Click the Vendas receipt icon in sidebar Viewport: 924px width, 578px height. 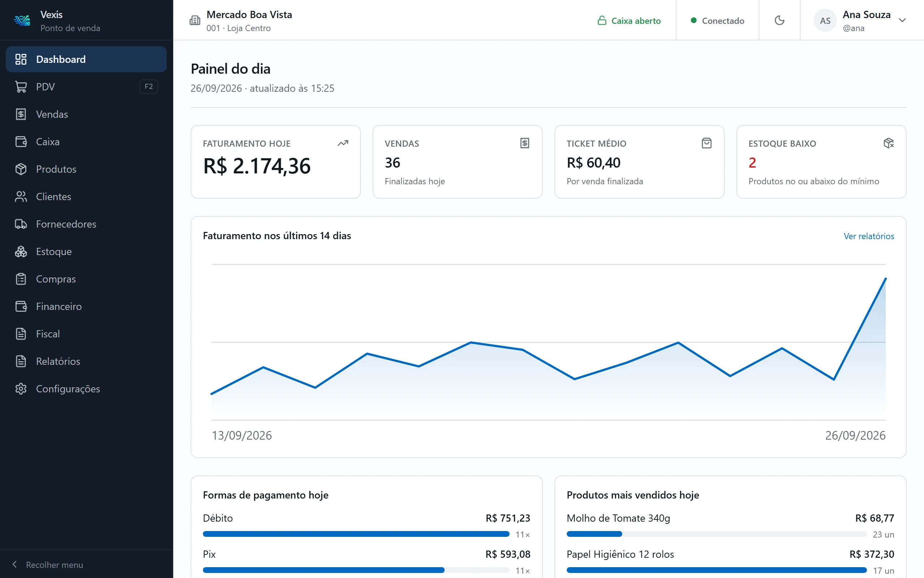pyautogui.click(x=21, y=114)
